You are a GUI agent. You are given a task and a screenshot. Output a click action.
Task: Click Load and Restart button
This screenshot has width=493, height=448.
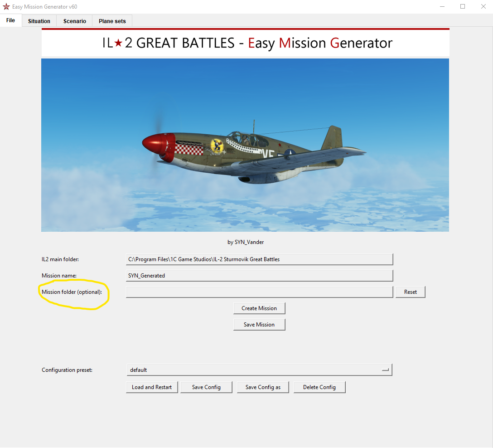(x=152, y=387)
